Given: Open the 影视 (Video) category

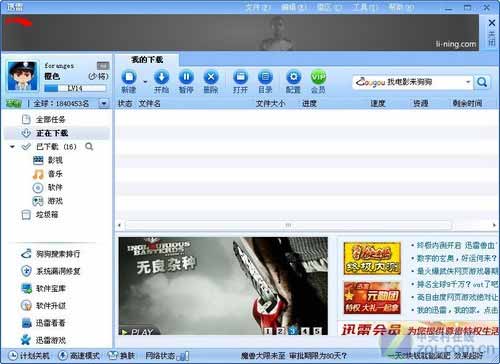Looking at the screenshot, I should [x=48, y=160].
